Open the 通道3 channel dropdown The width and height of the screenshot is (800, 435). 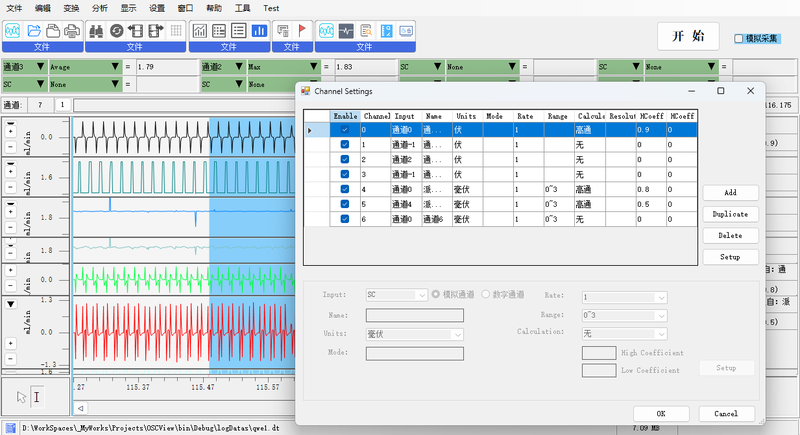(x=40, y=68)
